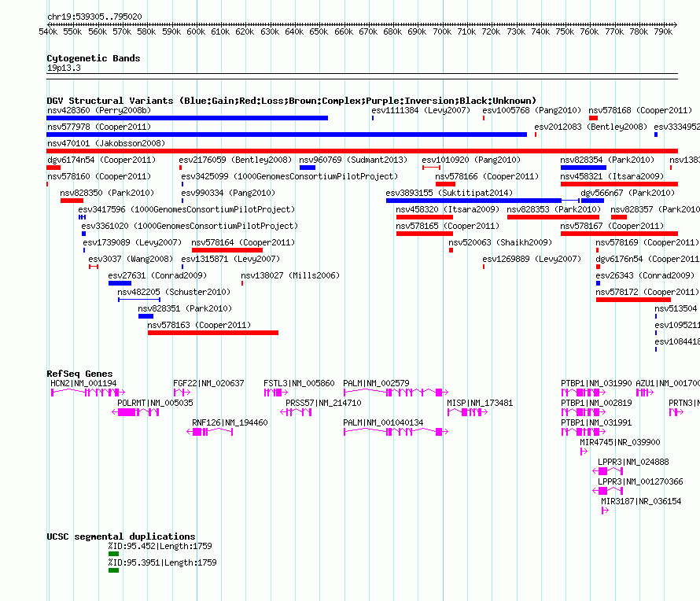The image size is (700, 601).
Task: Click the red nsv578166 (Cooper2011) bar
Action: 445,184
